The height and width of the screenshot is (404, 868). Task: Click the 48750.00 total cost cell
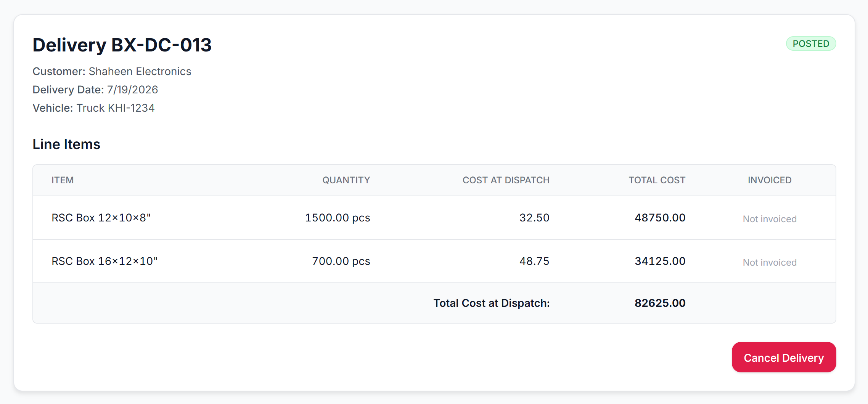pyautogui.click(x=660, y=218)
